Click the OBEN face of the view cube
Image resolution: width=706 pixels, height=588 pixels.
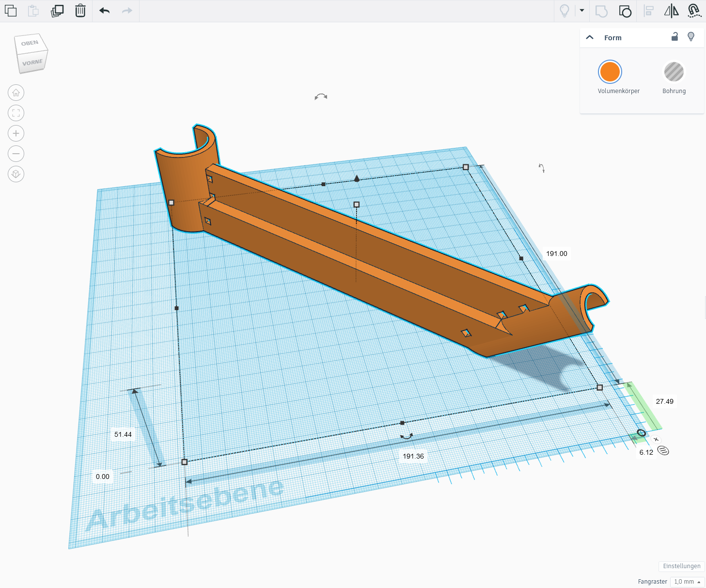30,43
